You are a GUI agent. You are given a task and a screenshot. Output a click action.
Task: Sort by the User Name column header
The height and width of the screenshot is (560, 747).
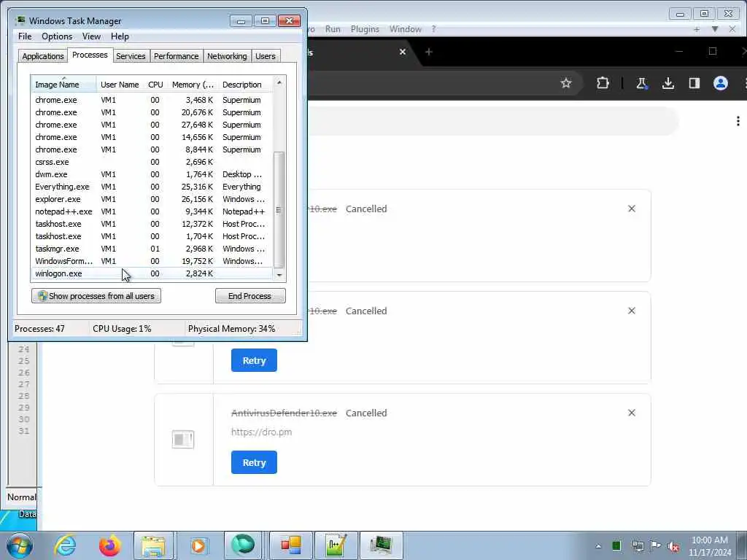click(x=120, y=85)
